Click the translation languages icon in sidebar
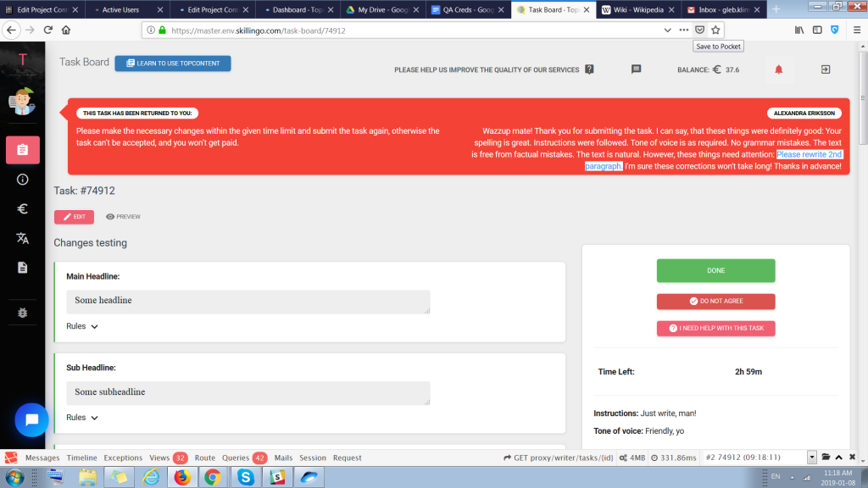 22,239
